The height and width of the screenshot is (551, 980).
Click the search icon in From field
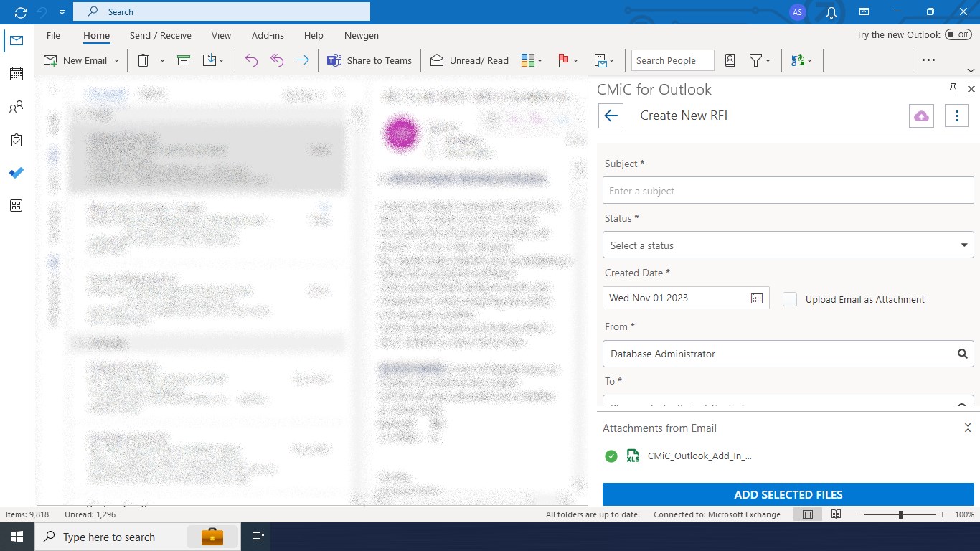click(962, 354)
